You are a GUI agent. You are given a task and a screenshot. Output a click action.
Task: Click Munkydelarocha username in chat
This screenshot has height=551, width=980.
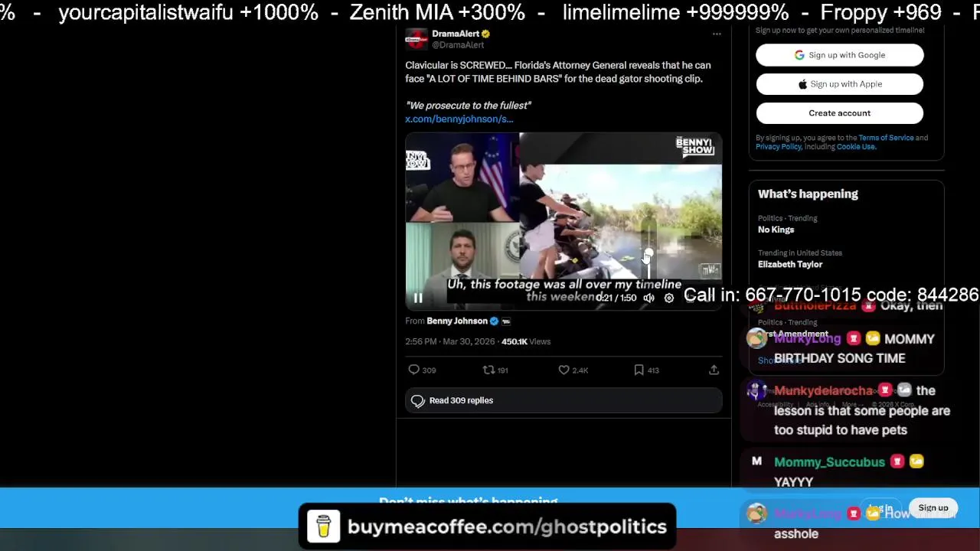[823, 391]
